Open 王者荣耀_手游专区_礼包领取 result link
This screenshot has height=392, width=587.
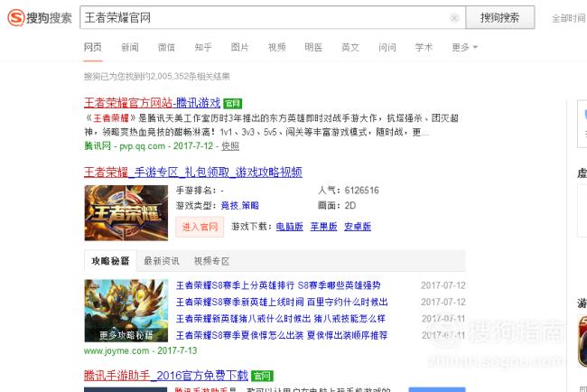(192, 173)
